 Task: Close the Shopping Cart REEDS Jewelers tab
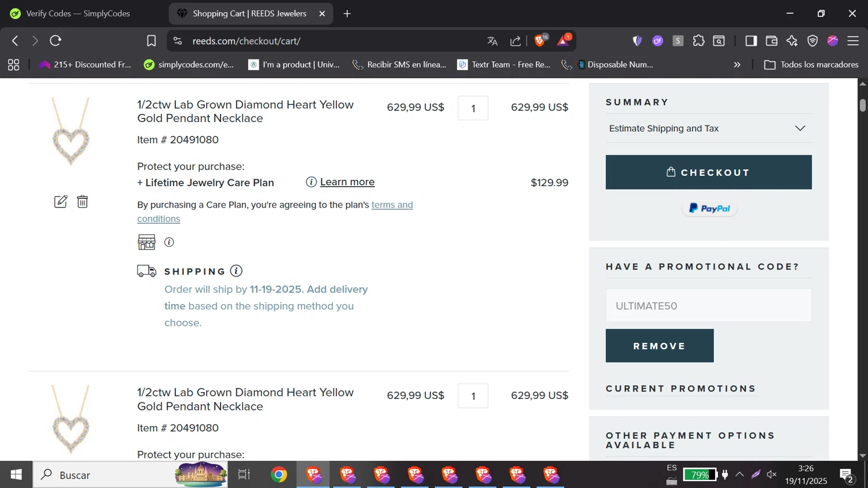click(322, 14)
